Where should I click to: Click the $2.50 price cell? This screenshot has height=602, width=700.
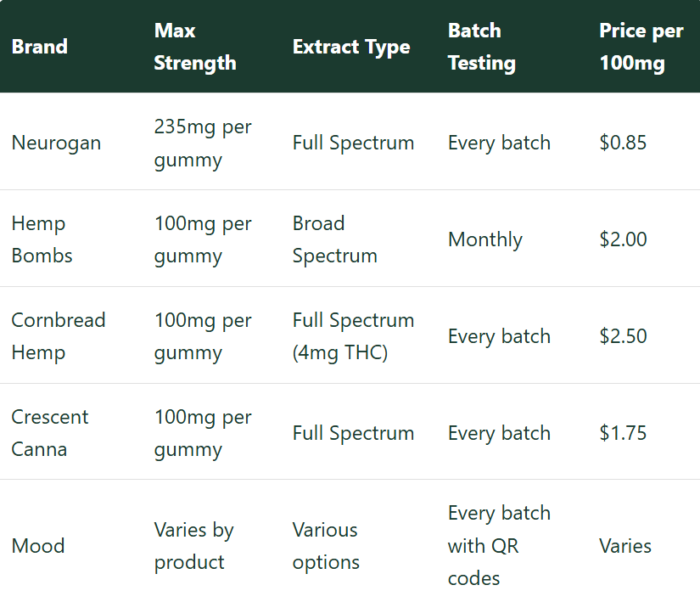pyautogui.click(x=623, y=336)
